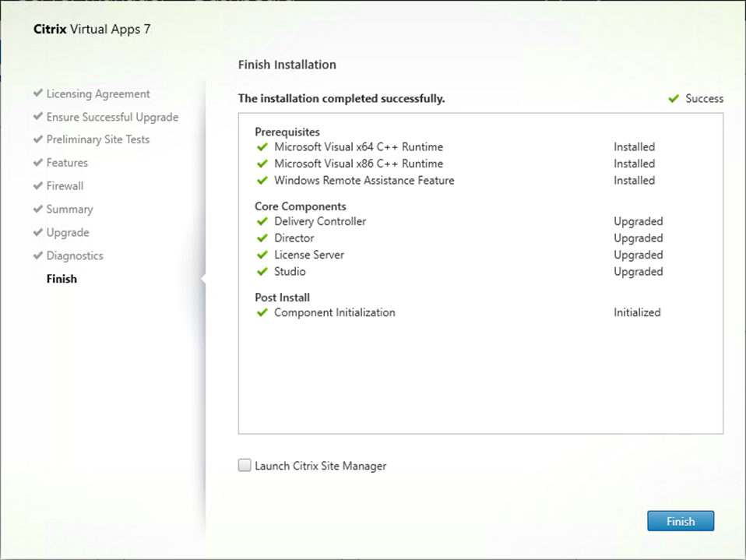Click the green Success checkmark icon
Screen dimensions: 746x560
pos(674,98)
